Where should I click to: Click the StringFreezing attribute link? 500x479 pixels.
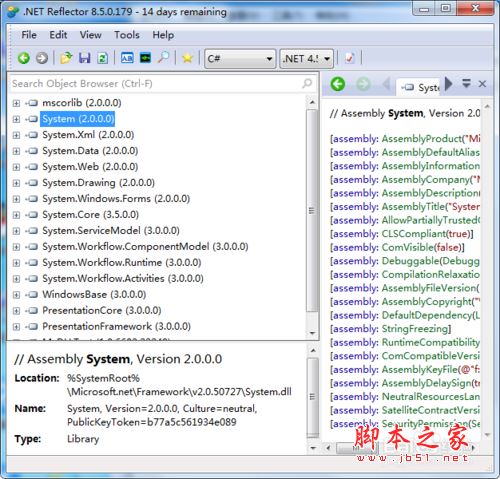click(414, 329)
